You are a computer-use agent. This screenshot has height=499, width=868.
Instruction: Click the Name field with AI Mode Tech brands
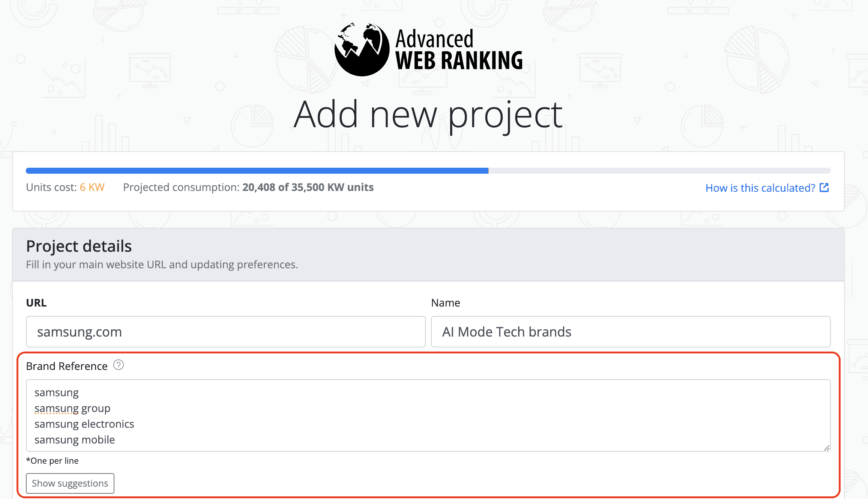631,332
